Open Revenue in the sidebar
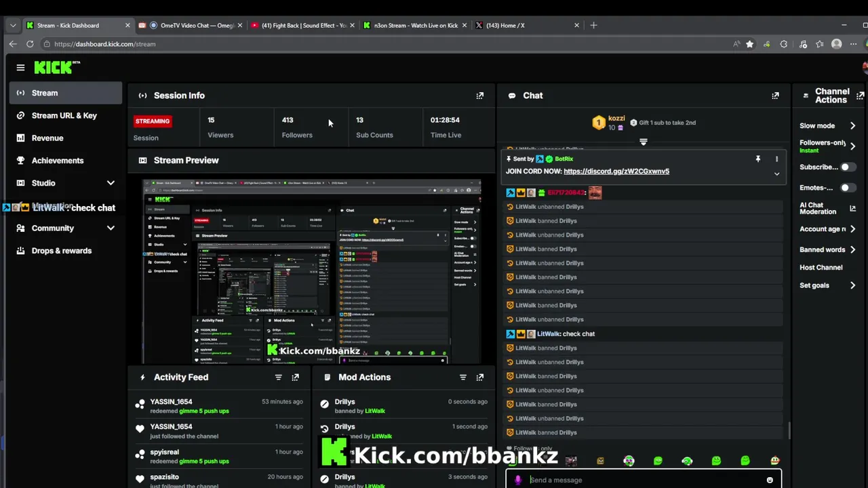Image resolution: width=868 pixels, height=488 pixels. 65,138
